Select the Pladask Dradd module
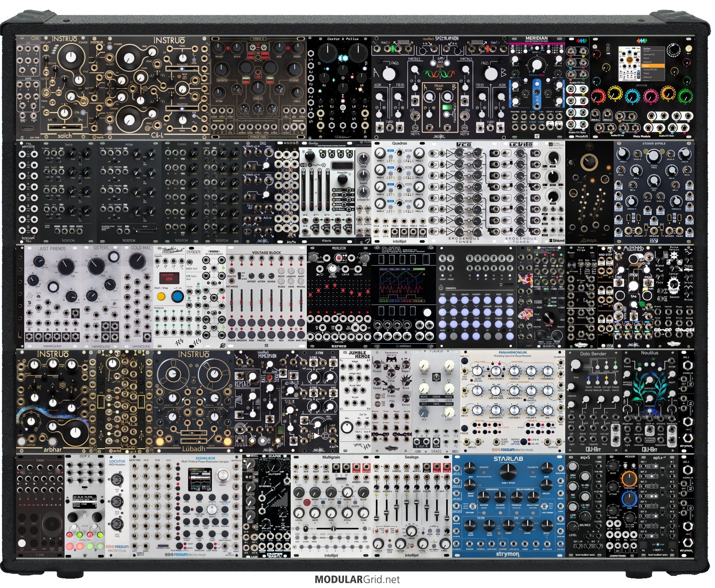The width and height of the screenshot is (715, 588). (436, 402)
